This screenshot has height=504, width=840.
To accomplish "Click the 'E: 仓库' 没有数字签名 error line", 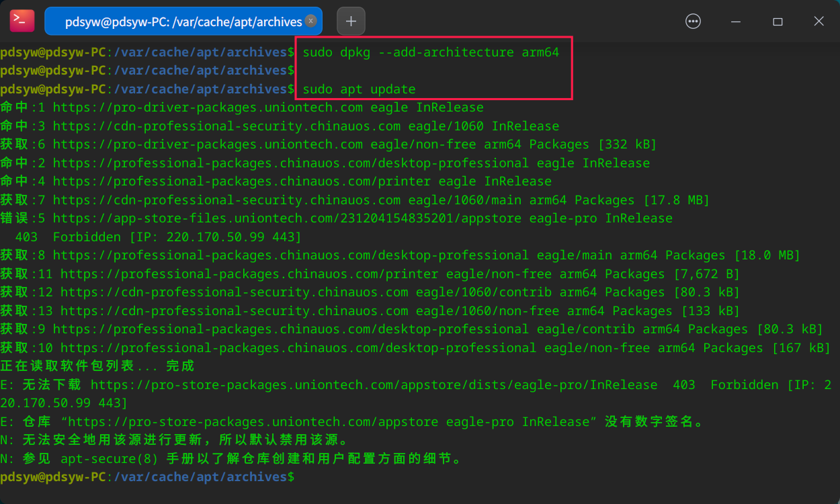I will 352,422.
